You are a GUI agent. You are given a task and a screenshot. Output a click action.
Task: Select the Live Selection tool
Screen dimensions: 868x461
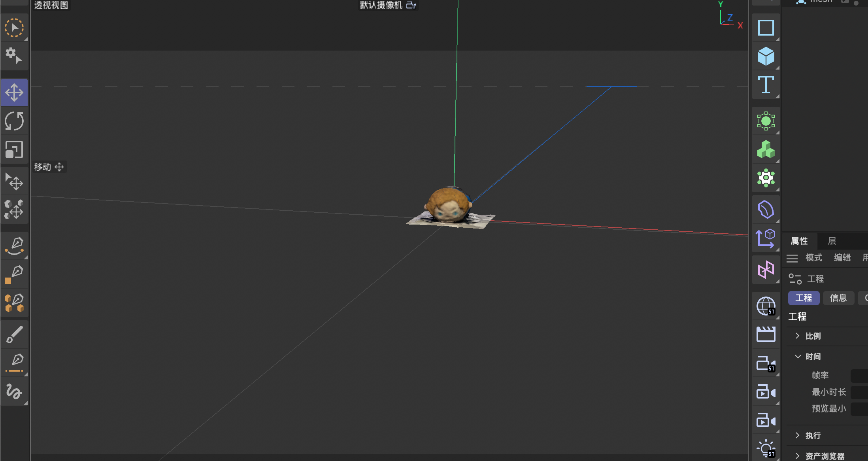(15, 27)
